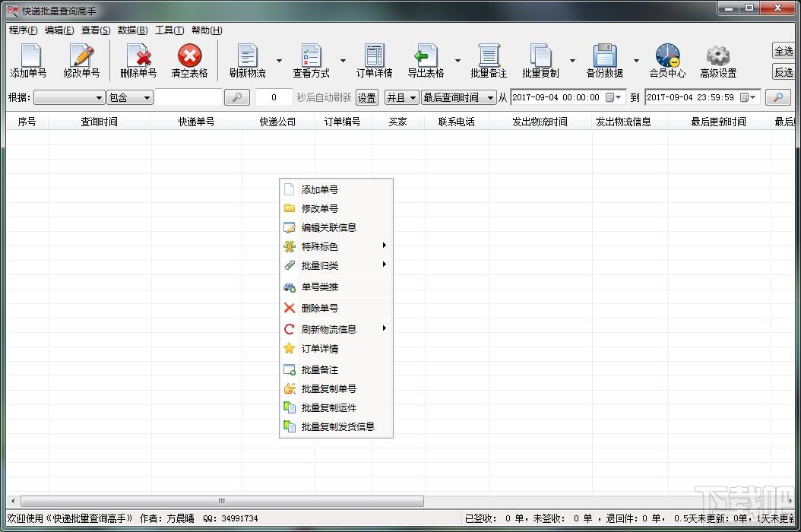The width and height of the screenshot is (801, 532).
Task: Choose 批量复制发货信息 in the context menu
Action: point(336,426)
